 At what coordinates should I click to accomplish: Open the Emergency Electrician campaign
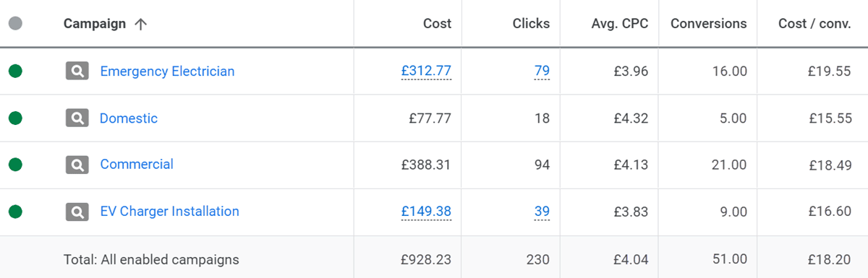(167, 71)
